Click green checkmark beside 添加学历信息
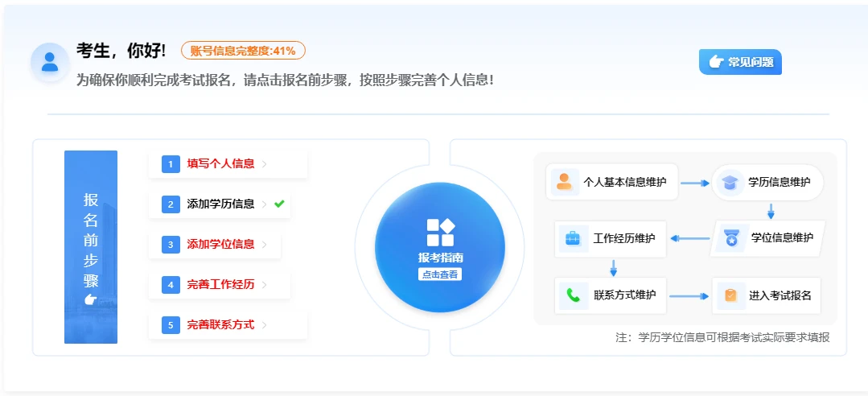This screenshot has height=396, width=868. point(279,204)
